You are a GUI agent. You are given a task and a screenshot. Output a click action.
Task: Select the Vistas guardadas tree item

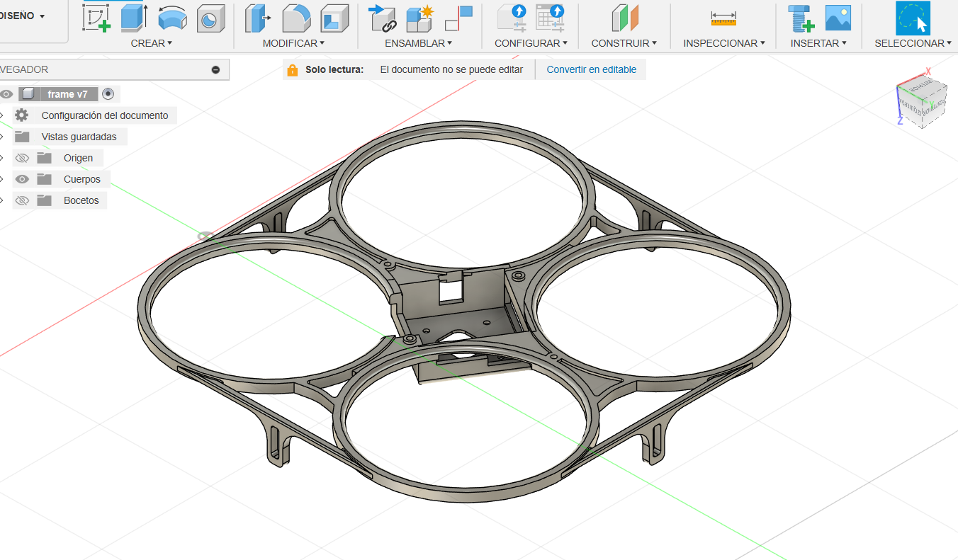tap(79, 137)
